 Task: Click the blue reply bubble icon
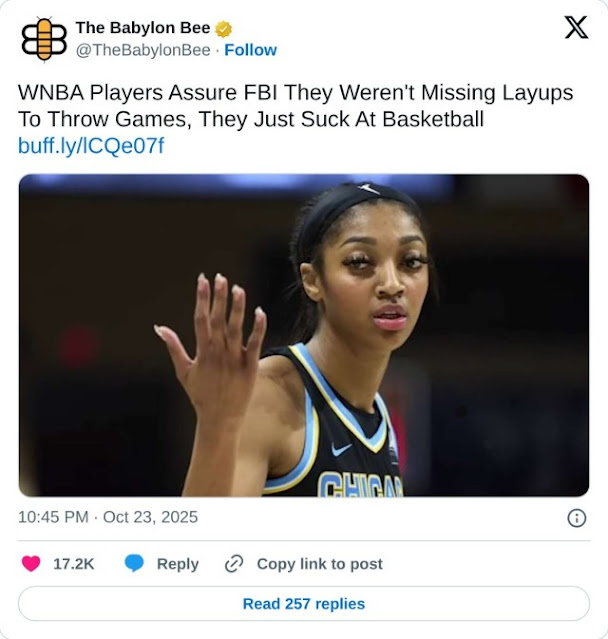pos(134,564)
